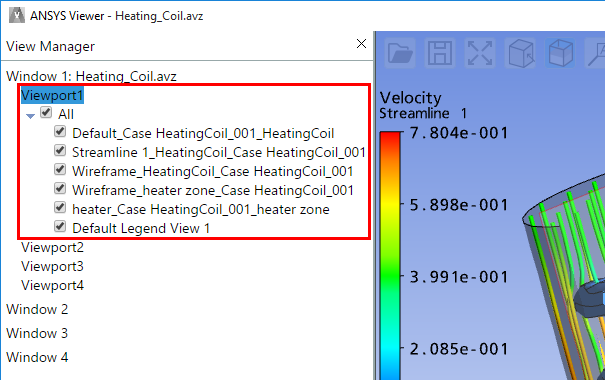Click legend value 2.085e-001
This screenshot has width=605, height=380.
click(x=459, y=349)
